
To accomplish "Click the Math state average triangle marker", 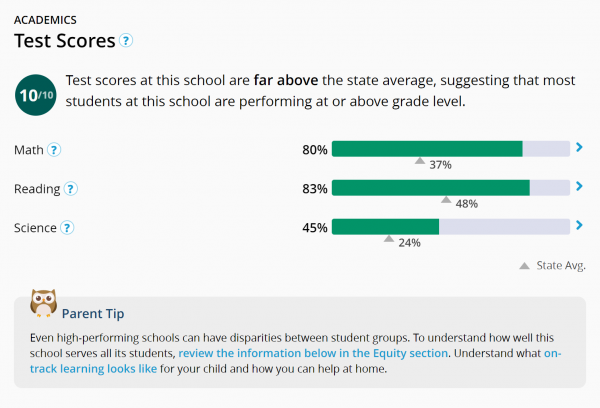I will [420, 162].
